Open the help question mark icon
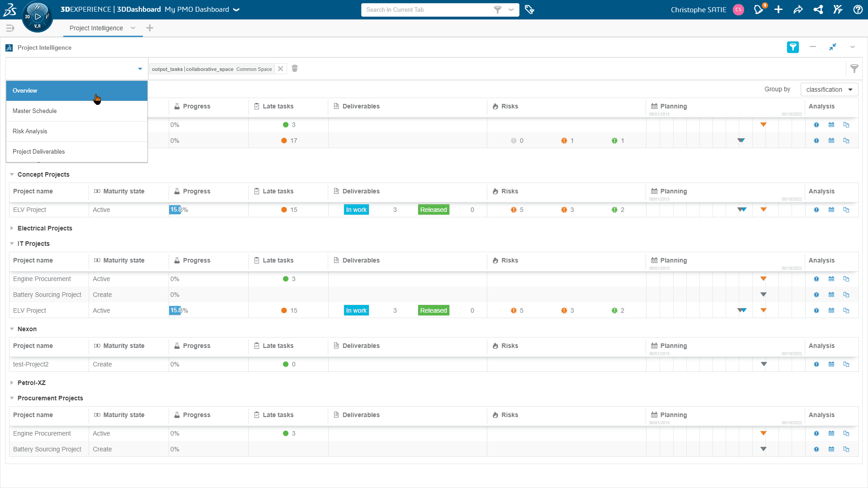This screenshot has width=868, height=488. point(858,9)
